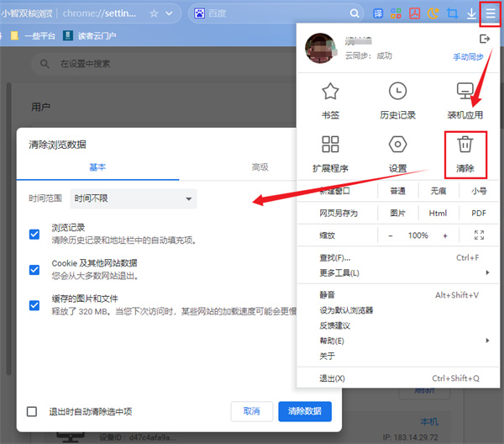The height and width of the screenshot is (444, 504).
Task: Open 装机应用 monitor icon
Action: coord(465,91)
